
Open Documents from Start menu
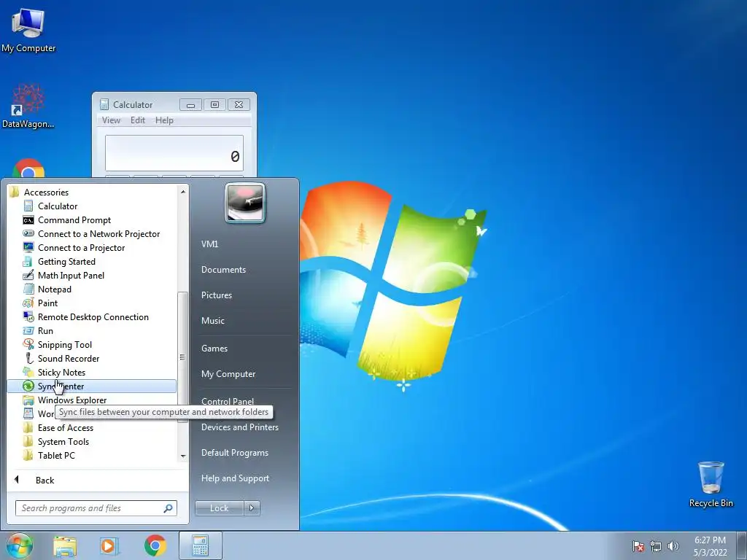coord(223,270)
